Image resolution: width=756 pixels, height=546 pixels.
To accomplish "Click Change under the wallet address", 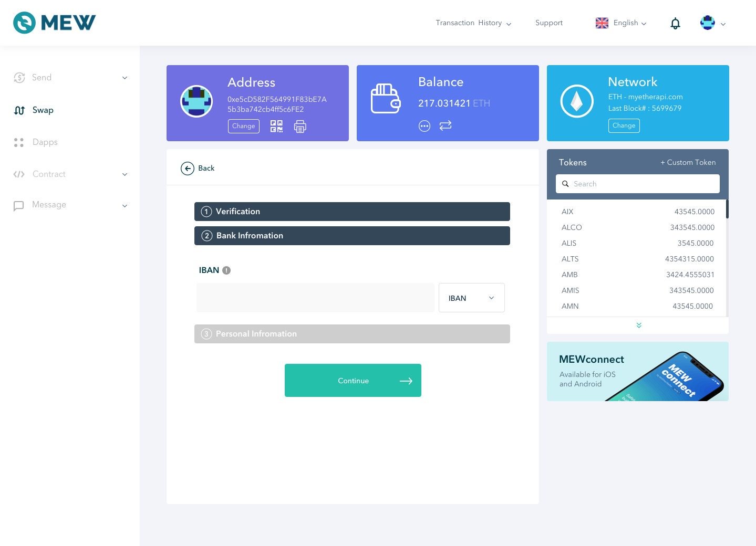I will point(243,126).
